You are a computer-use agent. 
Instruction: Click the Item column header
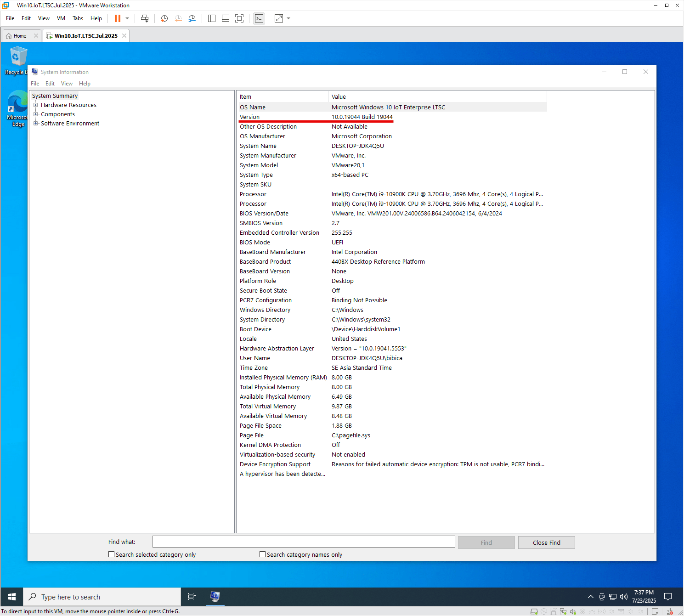283,97
